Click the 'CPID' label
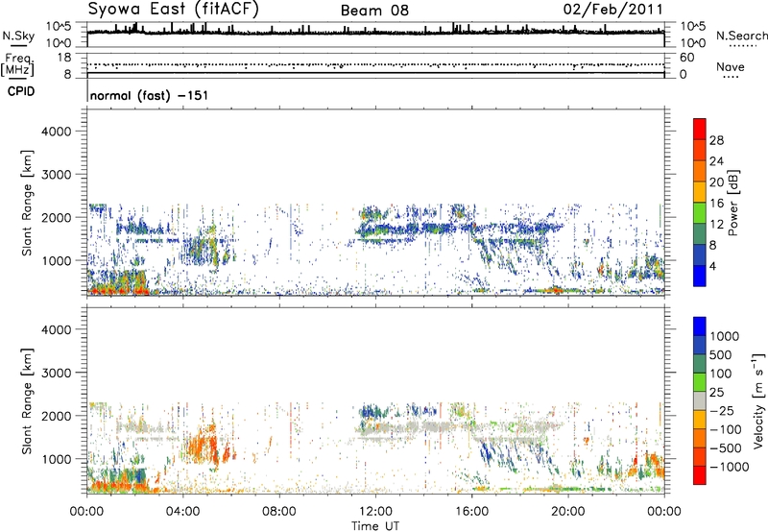This screenshot has width=768, height=532. click(x=21, y=91)
